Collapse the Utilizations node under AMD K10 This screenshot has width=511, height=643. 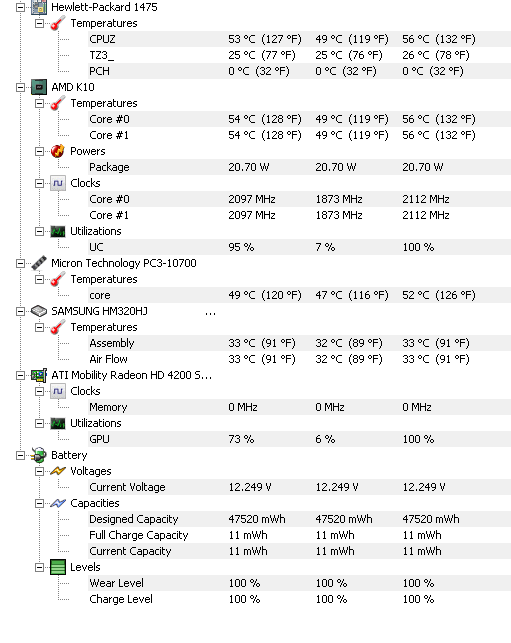pyautogui.click(x=39, y=231)
